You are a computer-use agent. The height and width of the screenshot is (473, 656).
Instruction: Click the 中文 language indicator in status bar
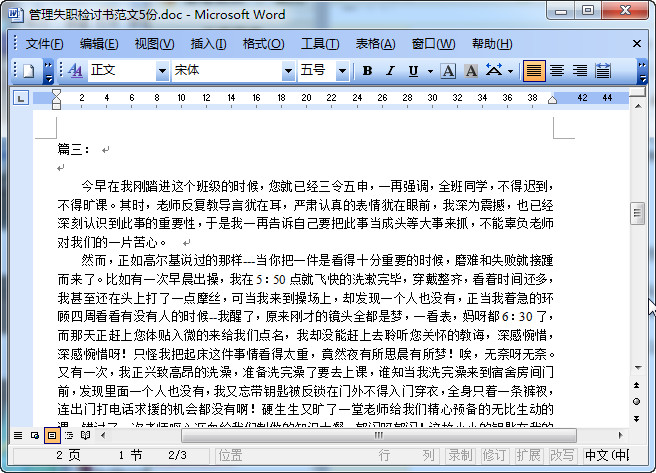(607, 455)
